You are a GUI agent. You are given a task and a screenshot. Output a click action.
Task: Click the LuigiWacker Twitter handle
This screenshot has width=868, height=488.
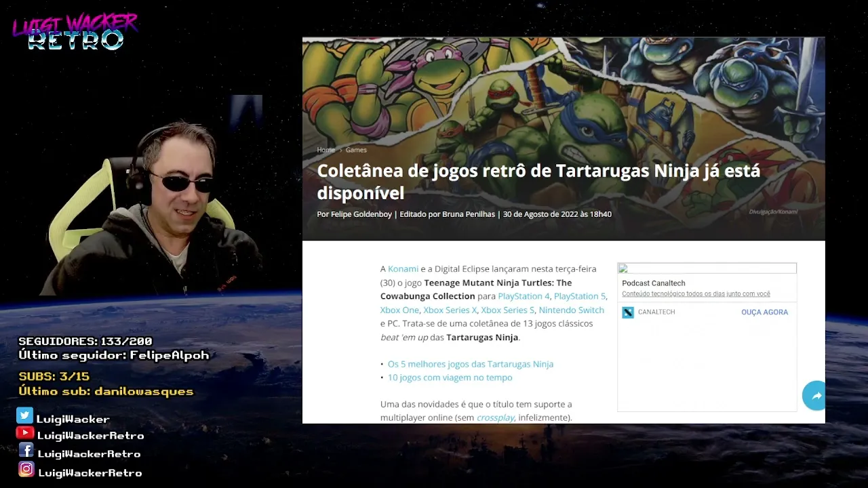[x=73, y=420]
